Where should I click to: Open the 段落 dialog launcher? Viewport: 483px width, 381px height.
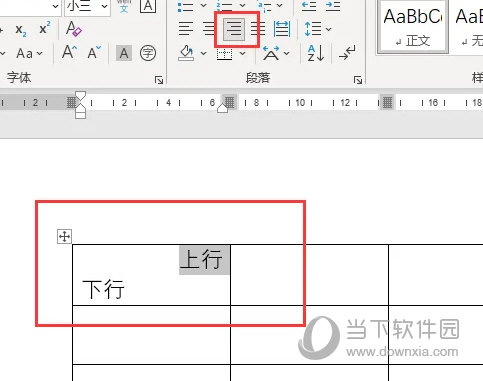pyautogui.click(x=358, y=80)
